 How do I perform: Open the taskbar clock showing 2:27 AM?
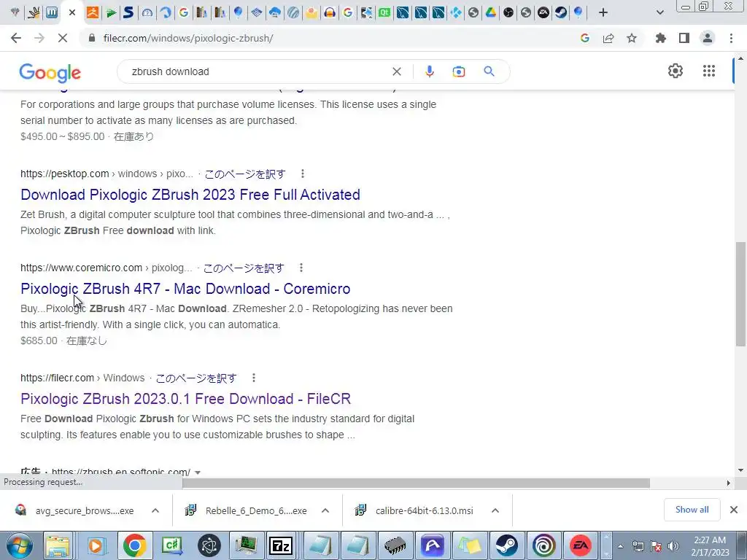710,546
